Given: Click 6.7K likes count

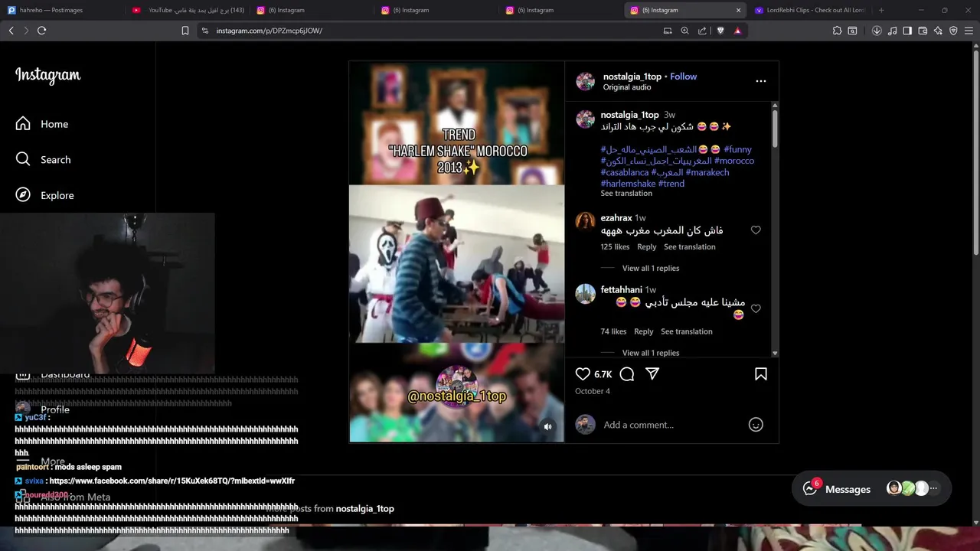Looking at the screenshot, I should click(603, 374).
